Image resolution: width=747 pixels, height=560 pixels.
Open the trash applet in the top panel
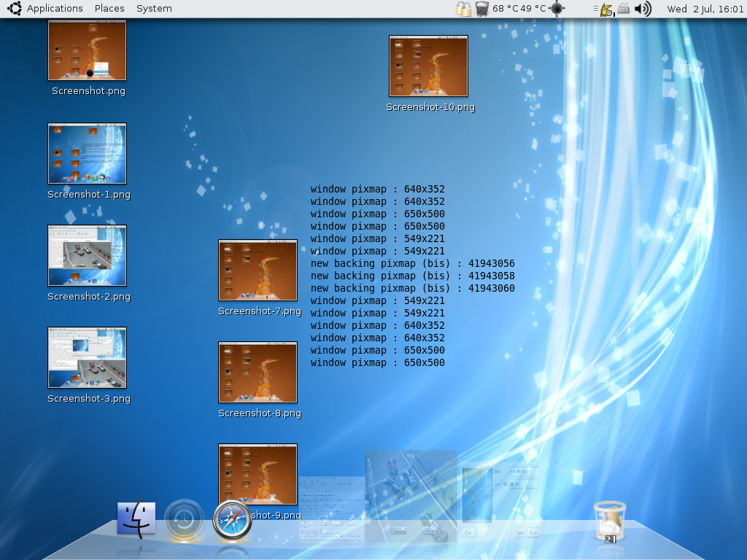click(482, 9)
